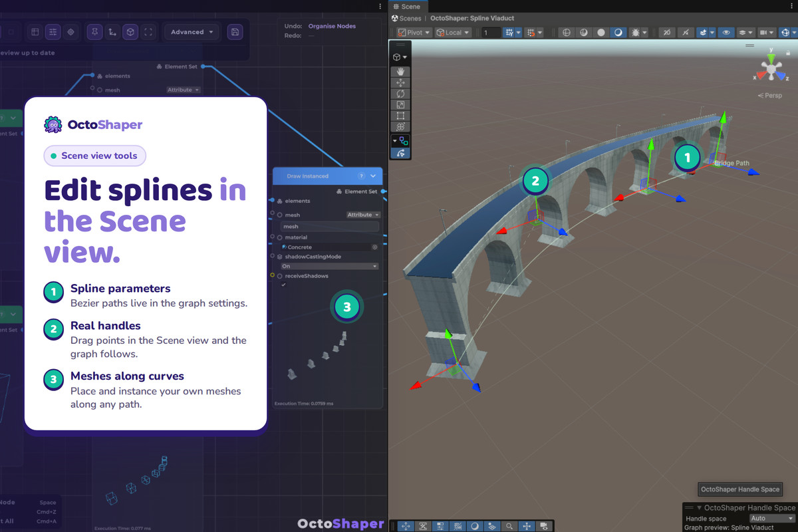Open the Advanced dropdown in graph toolbar
The image size is (798, 532).
pyautogui.click(x=192, y=32)
